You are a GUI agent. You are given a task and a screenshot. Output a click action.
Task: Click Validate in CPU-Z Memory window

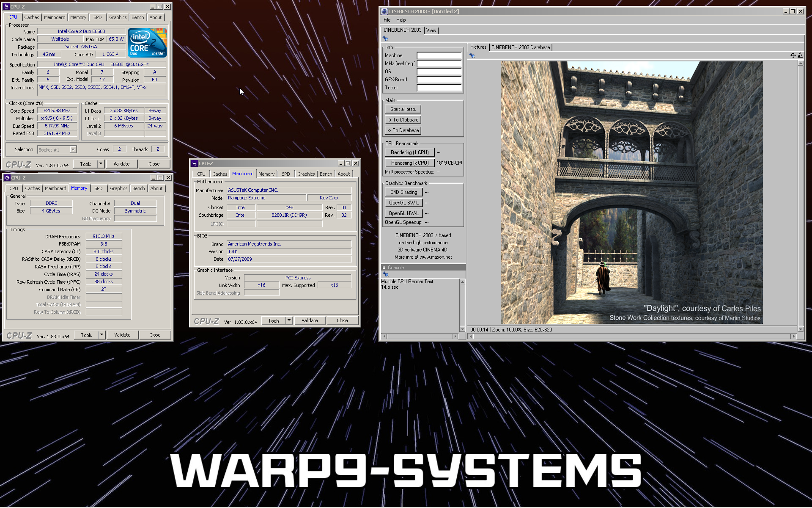pyautogui.click(x=122, y=335)
